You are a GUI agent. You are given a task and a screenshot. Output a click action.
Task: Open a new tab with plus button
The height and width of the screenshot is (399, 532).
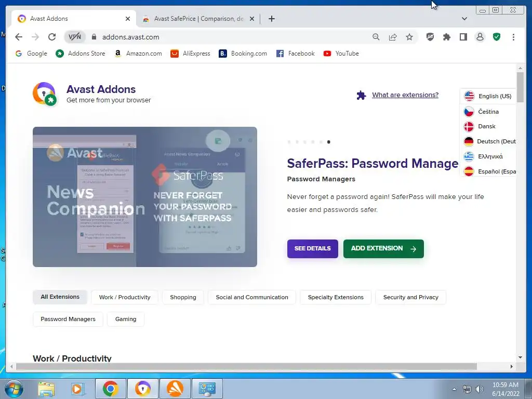(x=271, y=19)
